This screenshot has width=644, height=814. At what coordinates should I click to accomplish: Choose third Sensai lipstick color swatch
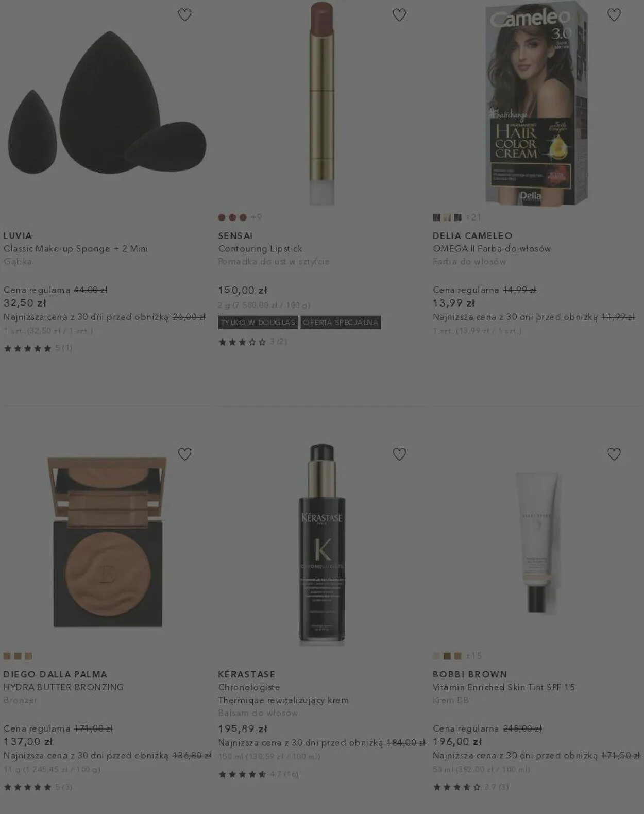point(243,217)
